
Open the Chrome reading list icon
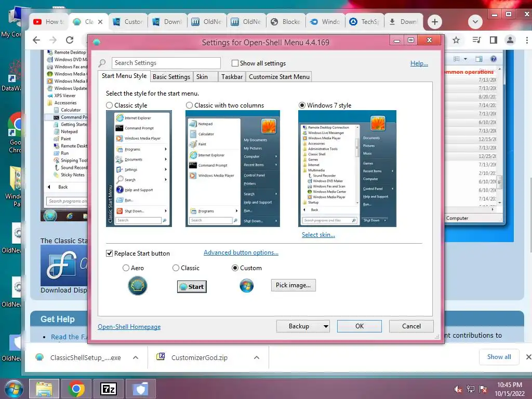476,40
